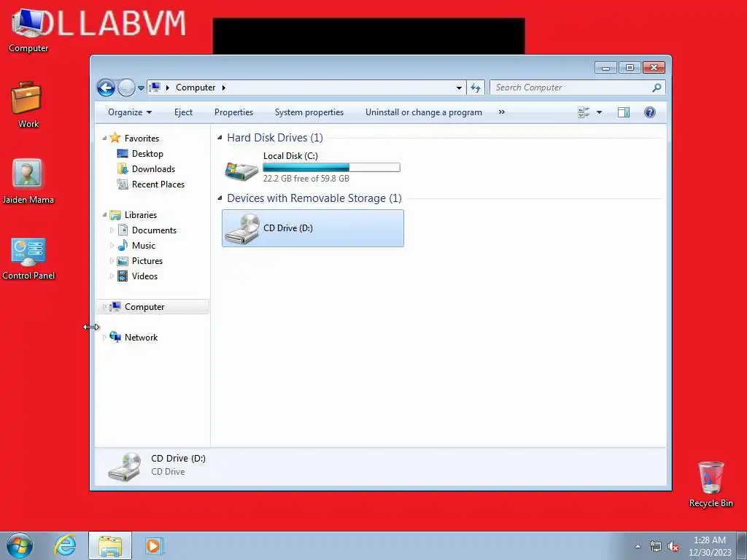Select Favorites in navigation pane

tap(142, 138)
